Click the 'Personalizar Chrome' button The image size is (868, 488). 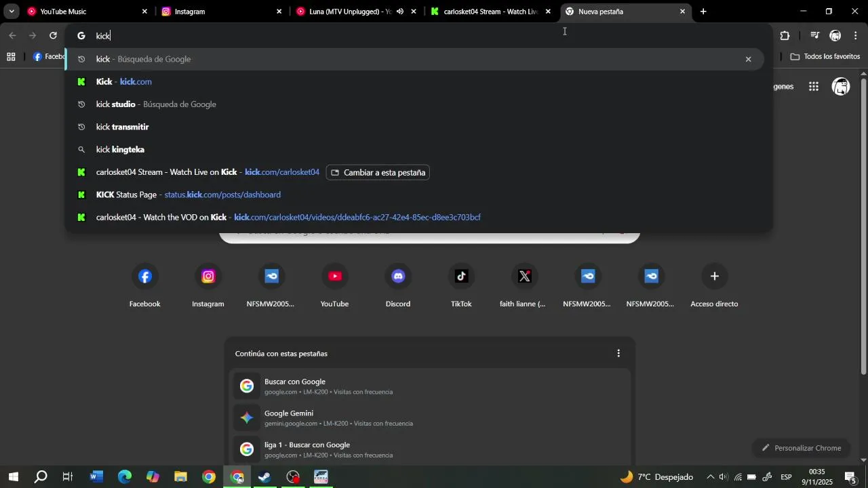801,448
